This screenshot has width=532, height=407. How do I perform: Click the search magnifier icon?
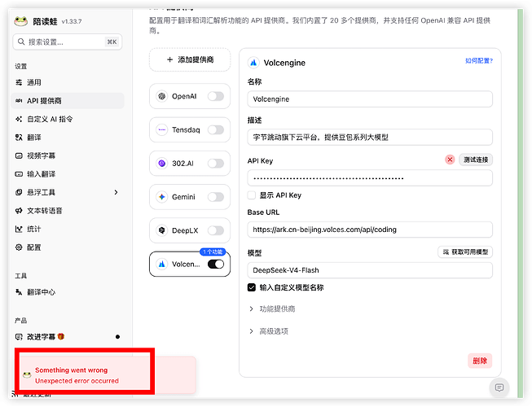pos(21,42)
